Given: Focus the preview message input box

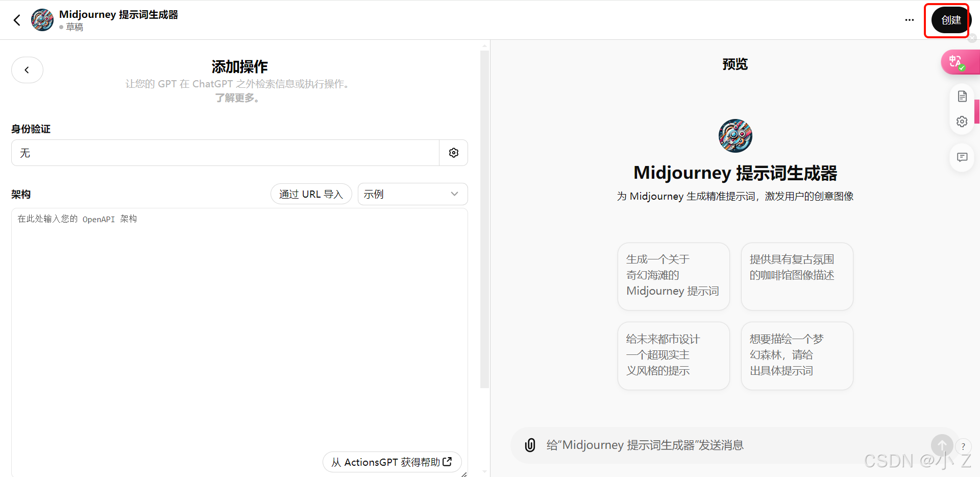Looking at the screenshot, I should click(735, 445).
